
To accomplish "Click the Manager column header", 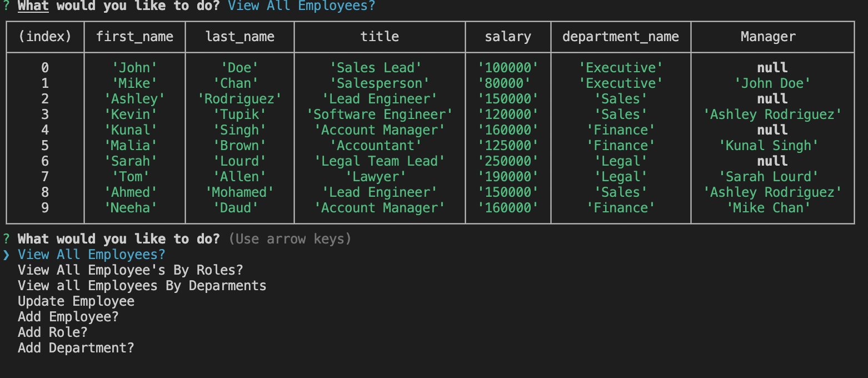I will 769,37.
